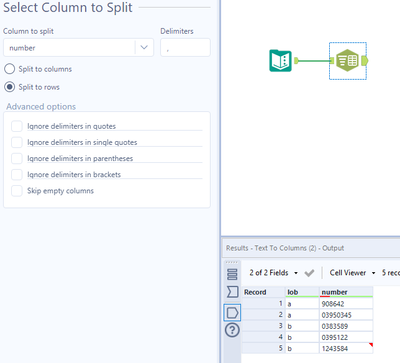Enable Ignore delimiters in brackets
The height and width of the screenshot is (363, 400).
pyautogui.click(x=17, y=174)
